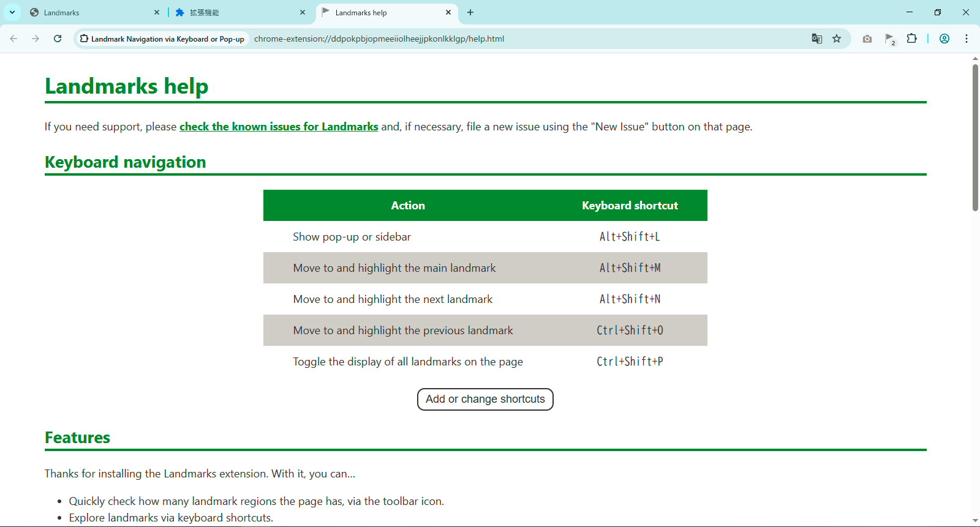Open a new tab with plus button
Viewport: 980px width, 527px height.
pos(470,12)
